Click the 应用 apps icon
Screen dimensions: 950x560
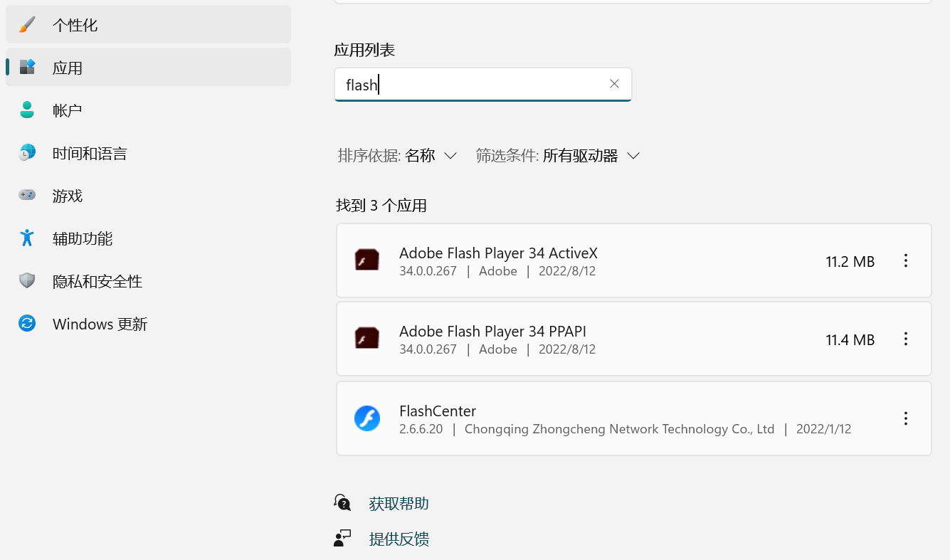coord(27,67)
